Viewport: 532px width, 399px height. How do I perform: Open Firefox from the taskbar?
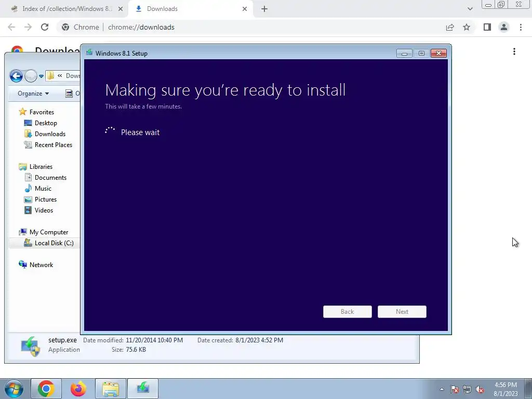tap(78, 389)
